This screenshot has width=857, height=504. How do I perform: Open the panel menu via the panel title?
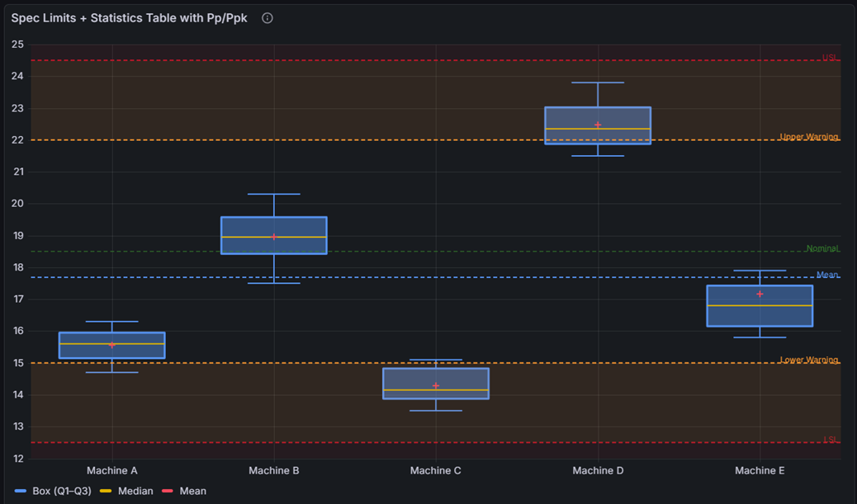[129, 18]
